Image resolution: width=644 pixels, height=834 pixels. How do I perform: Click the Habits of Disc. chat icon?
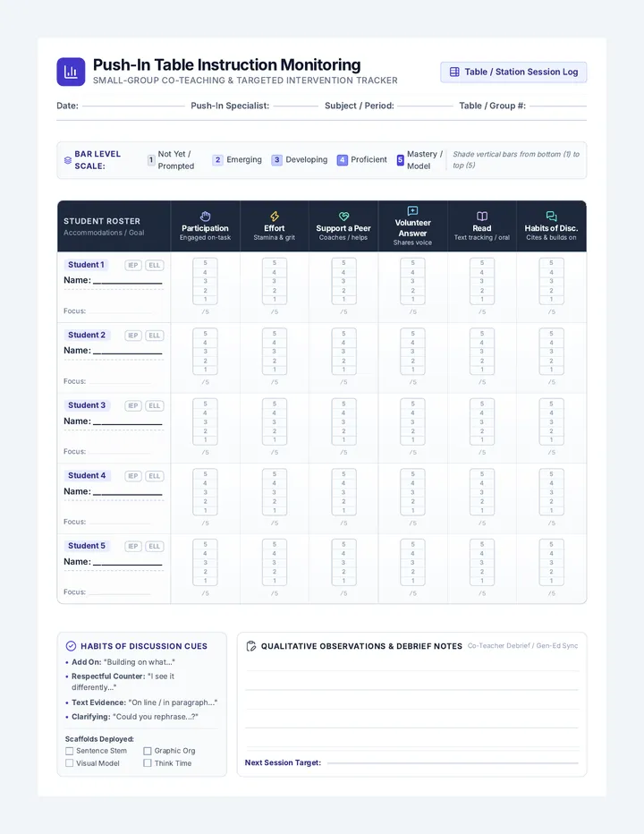tap(552, 216)
